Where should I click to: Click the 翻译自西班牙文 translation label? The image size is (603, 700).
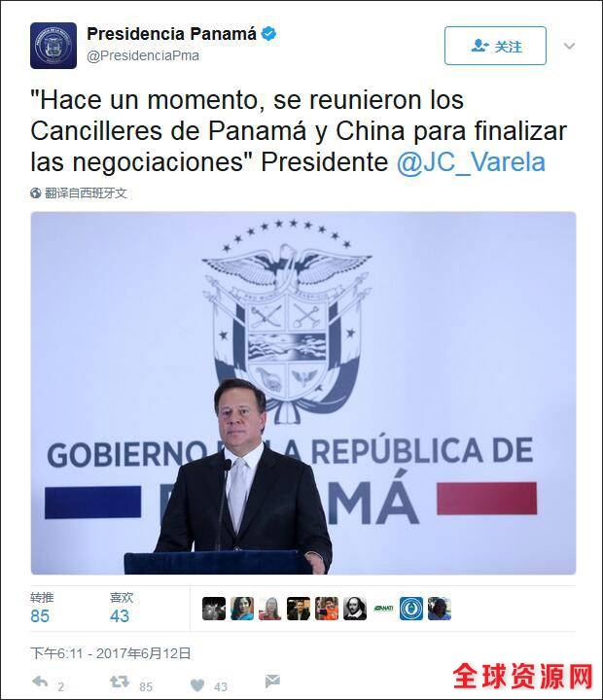[x=86, y=193]
